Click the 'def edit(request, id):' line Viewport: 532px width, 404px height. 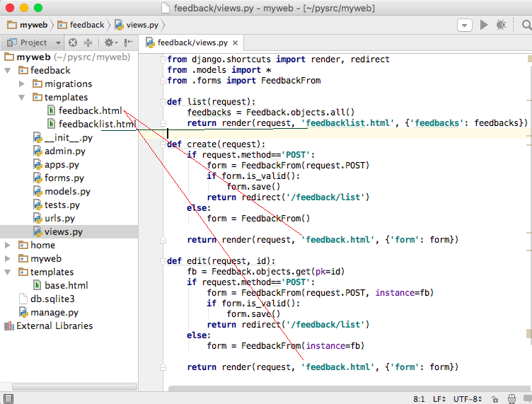pos(221,261)
